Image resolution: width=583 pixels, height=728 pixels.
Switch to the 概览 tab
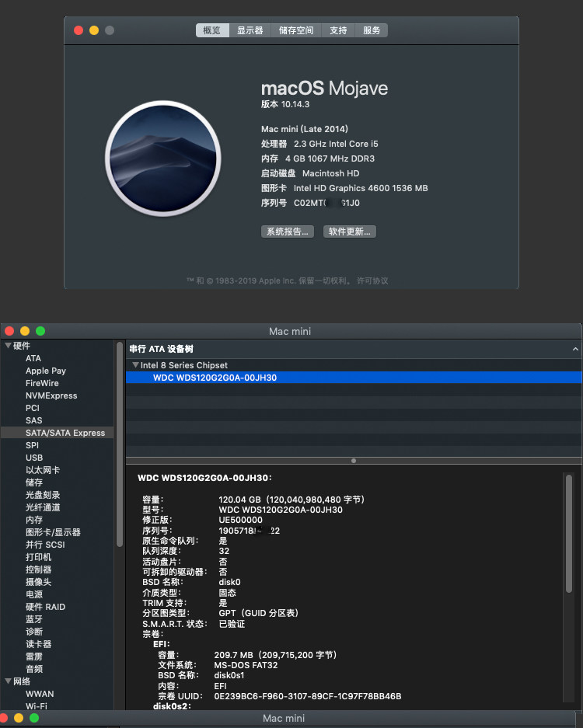(212, 30)
